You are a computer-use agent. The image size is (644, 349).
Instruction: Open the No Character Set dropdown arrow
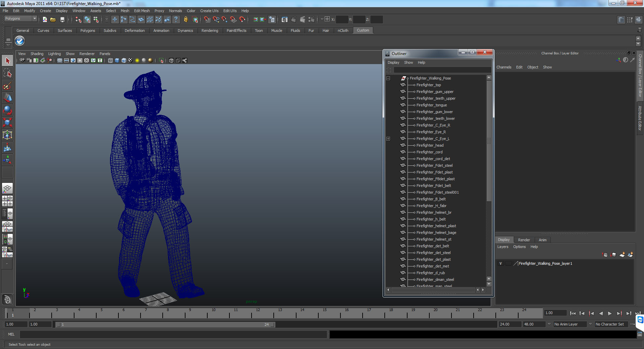coord(591,324)
